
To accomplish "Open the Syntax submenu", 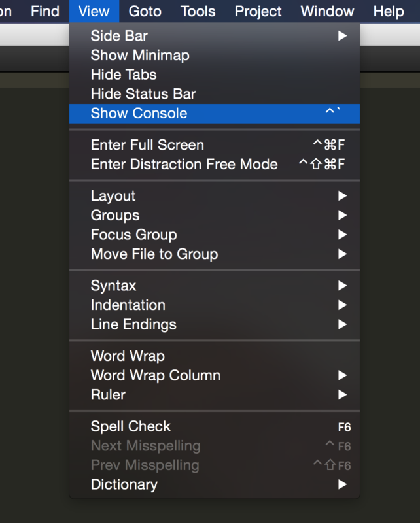I will pos(114,286).
